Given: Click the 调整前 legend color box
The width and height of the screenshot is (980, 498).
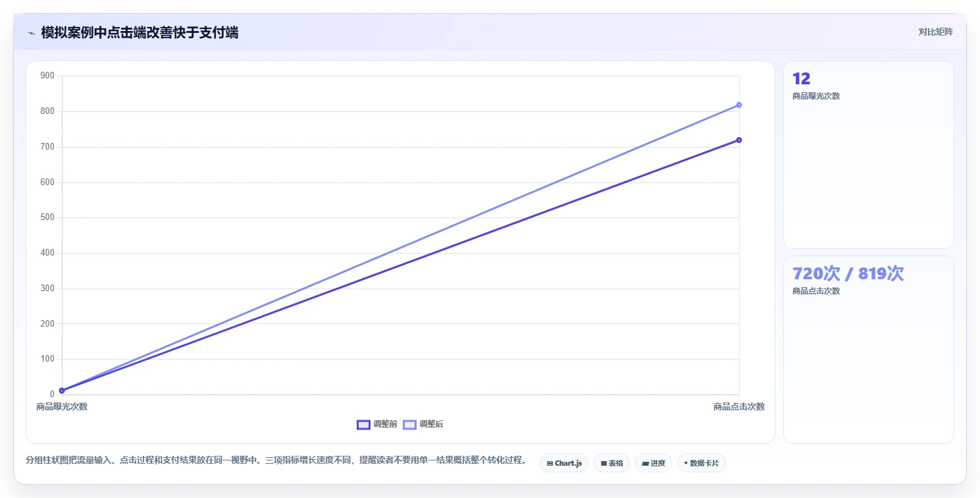Looking at the screenshot, I should coord(363,424).
